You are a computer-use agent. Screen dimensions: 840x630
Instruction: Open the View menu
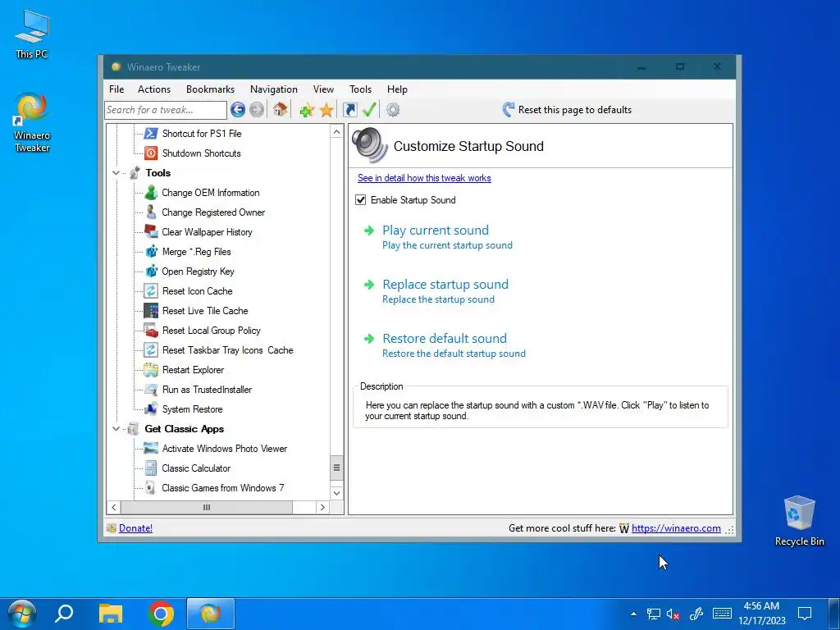pyautogui.click(x=323, y=89)
